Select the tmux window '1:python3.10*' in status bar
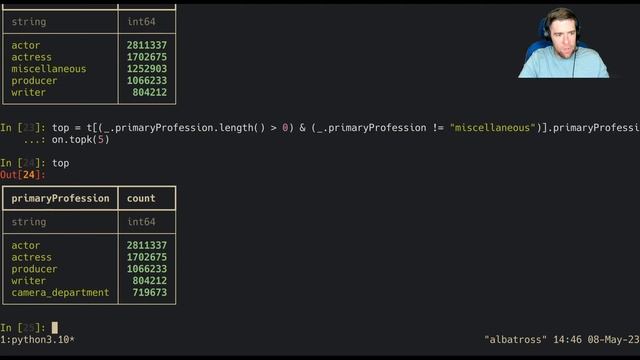This screenshot has width=640, height=360. pos(38,340)
